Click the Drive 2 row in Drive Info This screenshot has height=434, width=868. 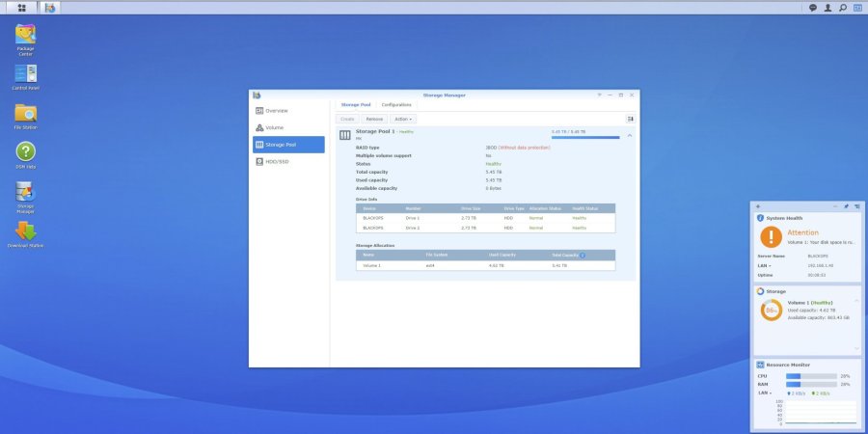coord(485,228)
